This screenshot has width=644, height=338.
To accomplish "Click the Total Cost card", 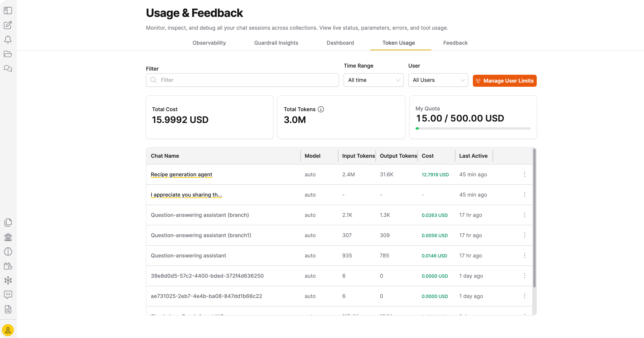I will [209, 117].
